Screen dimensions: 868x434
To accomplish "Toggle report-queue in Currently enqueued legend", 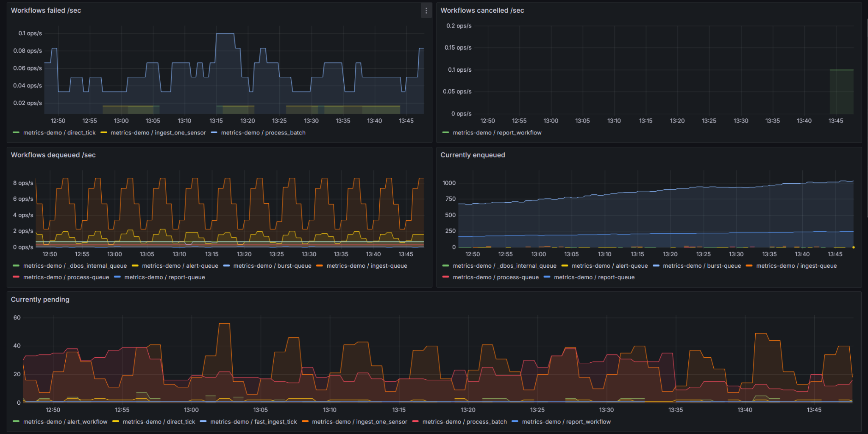I will point(594,277).
